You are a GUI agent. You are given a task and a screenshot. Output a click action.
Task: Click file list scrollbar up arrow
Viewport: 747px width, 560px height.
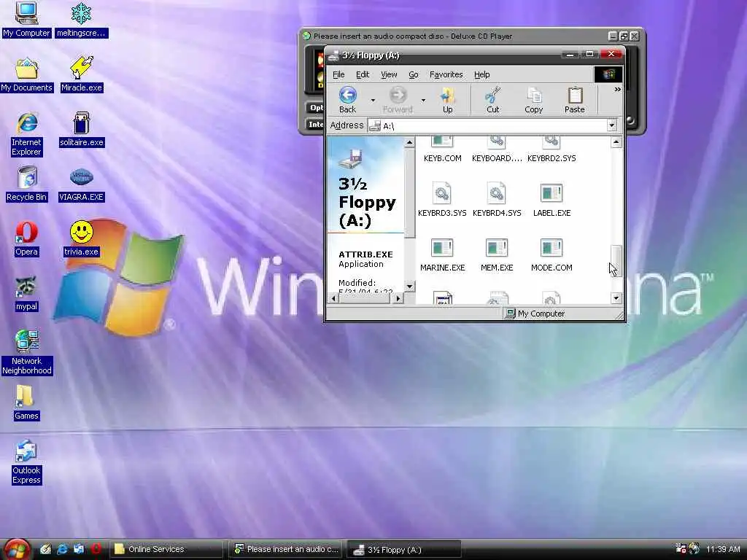(616, 142)
